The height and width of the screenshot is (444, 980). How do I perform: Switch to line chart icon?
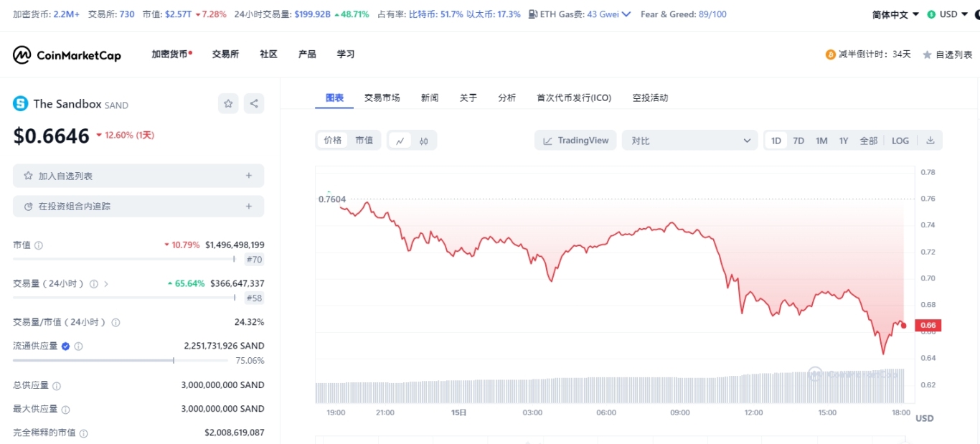tap(400, 141)
